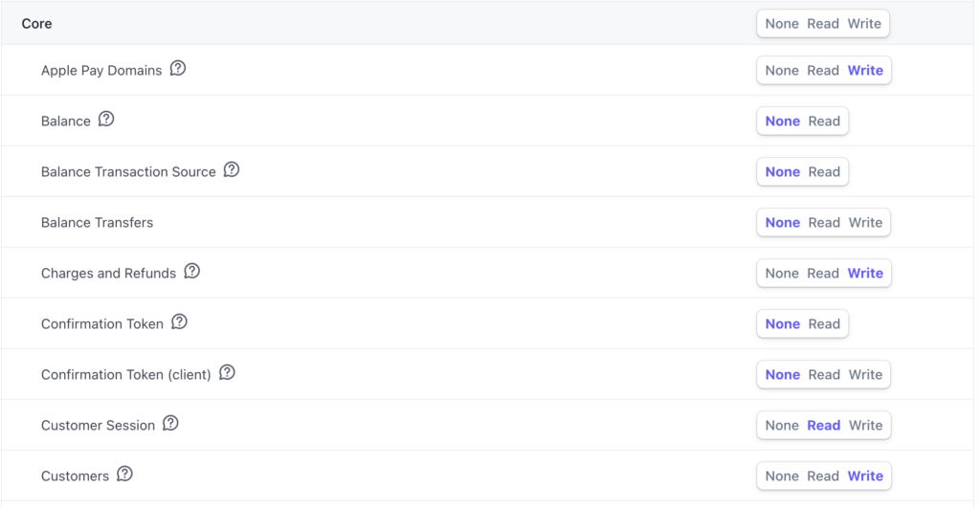The width and height of the screenshot is (980, 509).
Task: Click Customer Session question mark icon
Action: click(170, 424)
